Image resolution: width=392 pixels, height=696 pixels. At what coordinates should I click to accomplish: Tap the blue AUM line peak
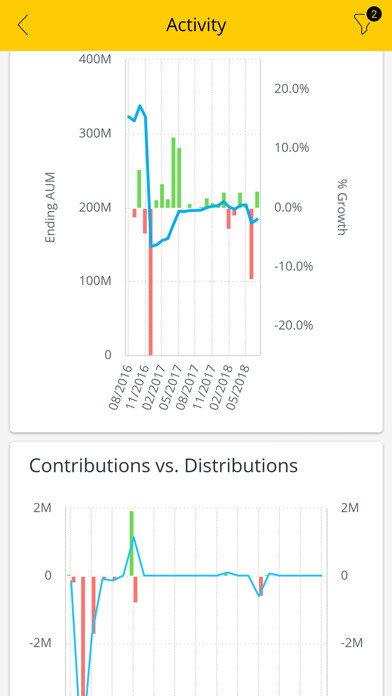[140, 106]
